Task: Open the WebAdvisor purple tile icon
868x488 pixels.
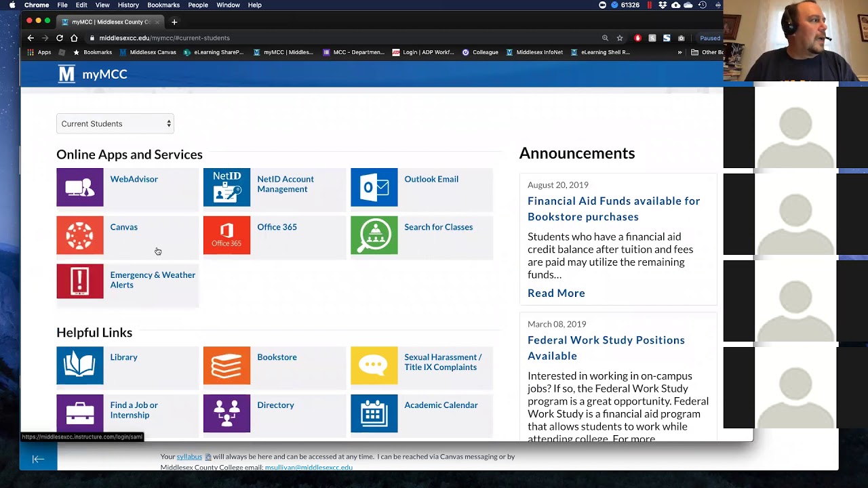Action: click(x=80, y=187)
